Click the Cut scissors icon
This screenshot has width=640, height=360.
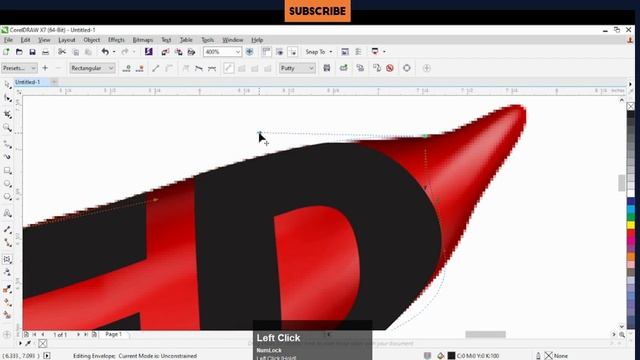62,52
